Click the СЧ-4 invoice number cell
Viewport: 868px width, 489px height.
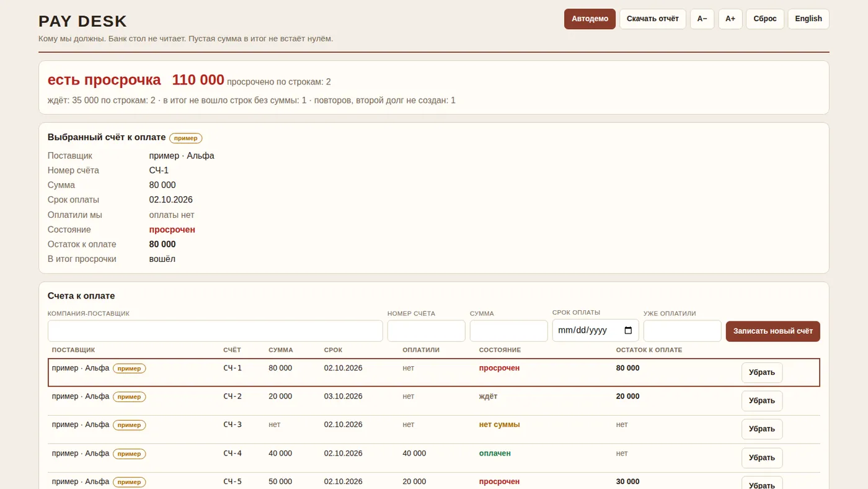click(x=232, y=454)
